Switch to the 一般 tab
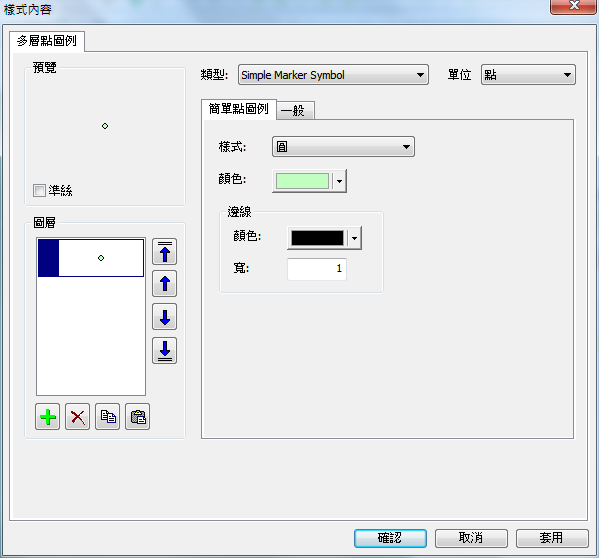Image resolution: width=599 pixels, height=558 pixels. point(295,111)
